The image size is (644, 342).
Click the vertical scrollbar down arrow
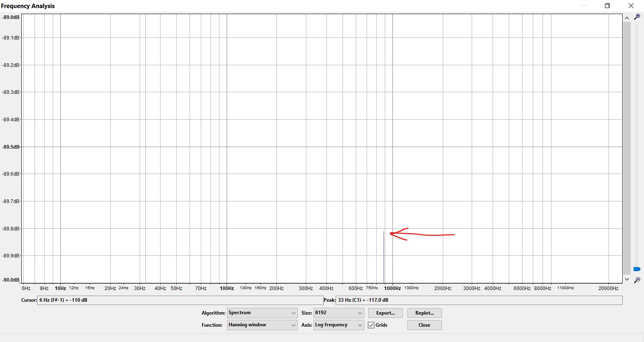click(627, 279)
